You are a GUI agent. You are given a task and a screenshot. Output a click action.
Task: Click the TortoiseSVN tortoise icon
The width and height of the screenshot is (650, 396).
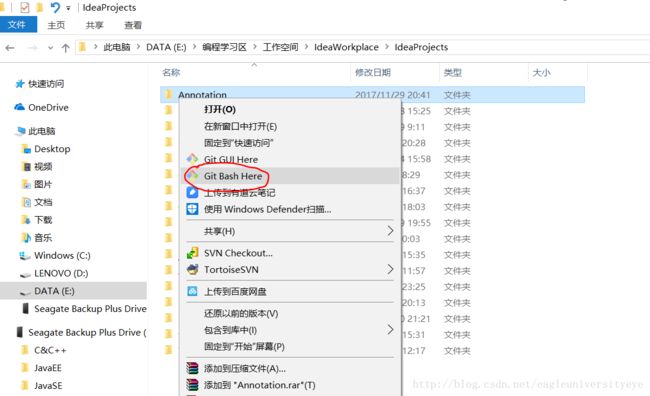[x=192, y=270]
